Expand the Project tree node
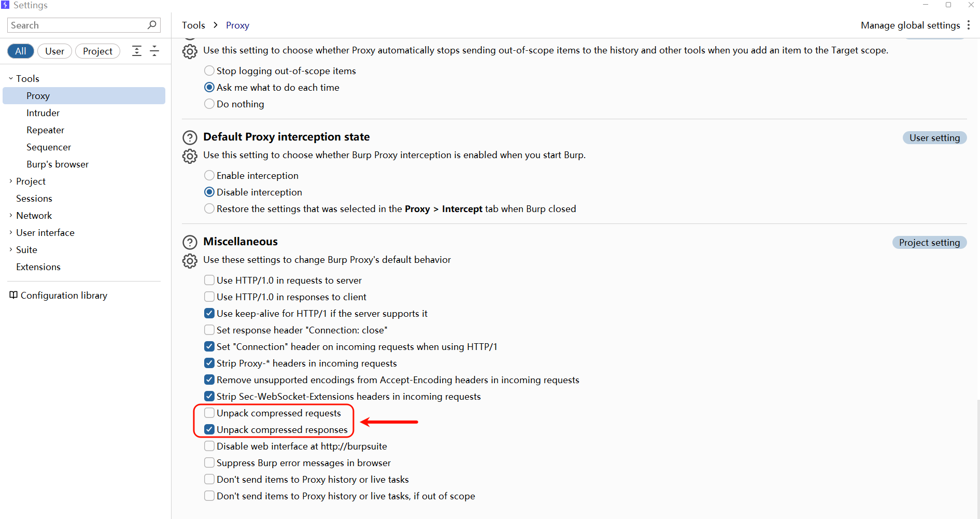The height and width of the screenshot is (519, 980). 10,181
